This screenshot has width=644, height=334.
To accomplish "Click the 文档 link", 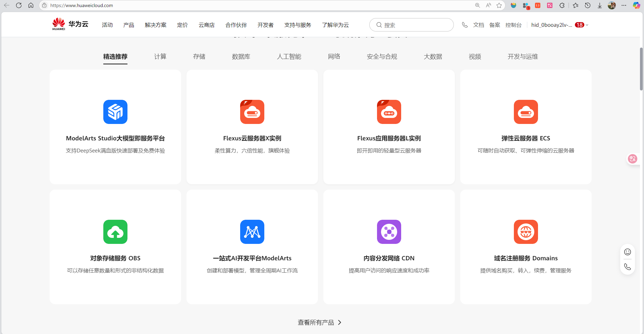I will click(479, 25).
